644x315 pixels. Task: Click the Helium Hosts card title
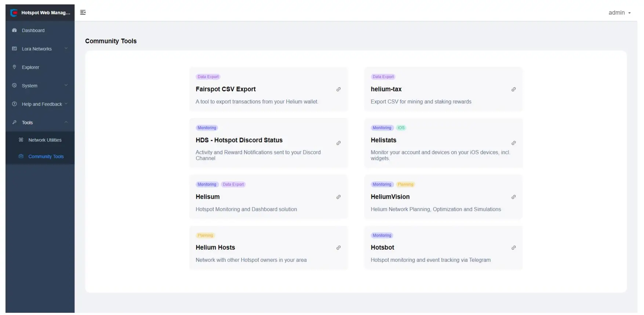click(x=215, y=248)
